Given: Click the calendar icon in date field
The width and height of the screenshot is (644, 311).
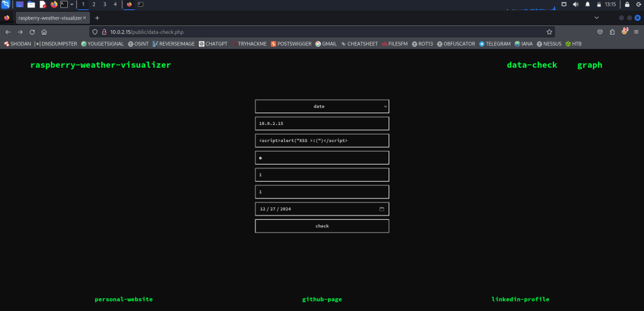Looking at the screenshot, I should pos(382,209).
